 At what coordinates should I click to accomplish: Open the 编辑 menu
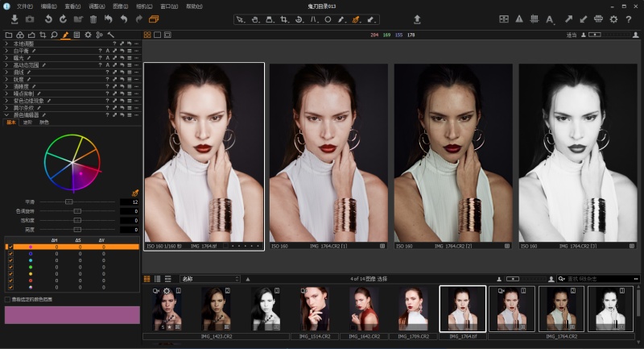coord(49,6)
